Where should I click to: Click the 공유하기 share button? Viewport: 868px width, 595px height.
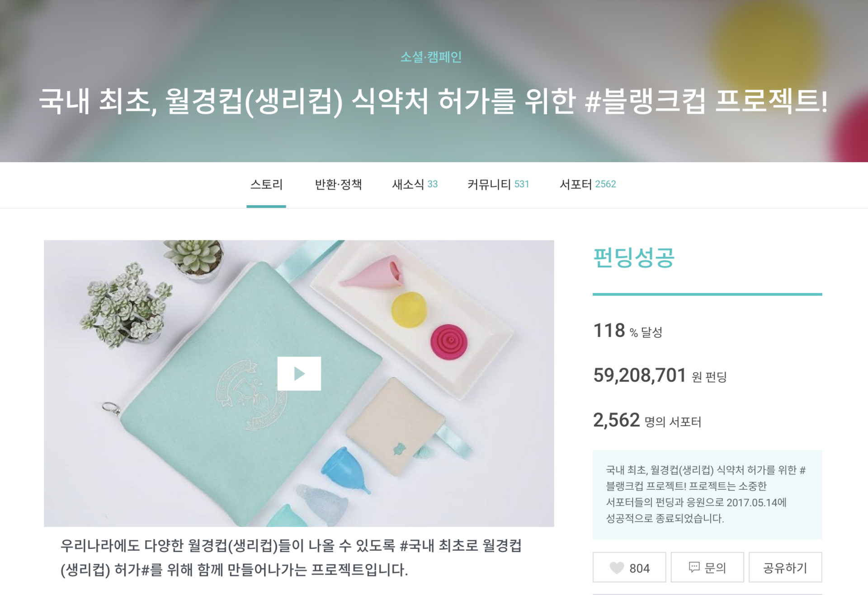click(785, 567)
